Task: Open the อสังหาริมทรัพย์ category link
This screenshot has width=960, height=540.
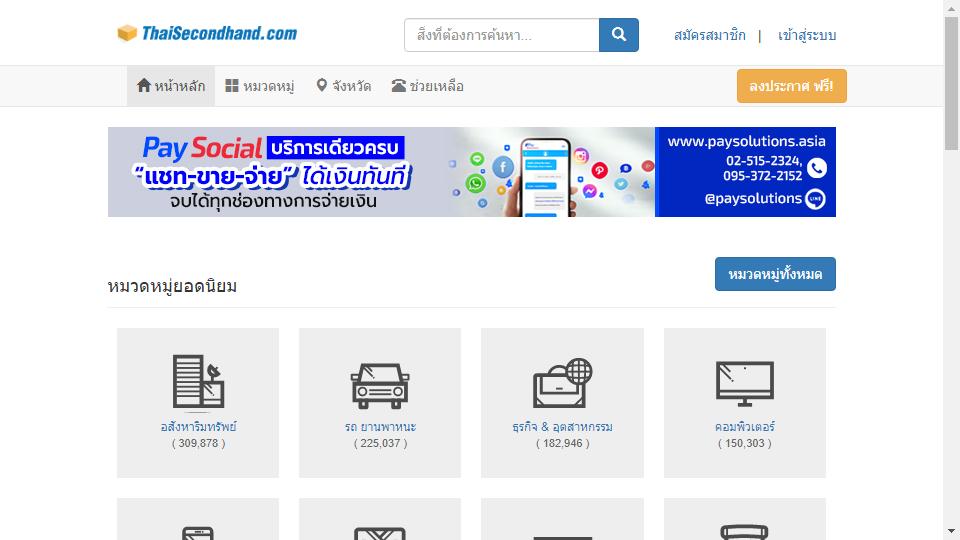Action: (198, 427)
